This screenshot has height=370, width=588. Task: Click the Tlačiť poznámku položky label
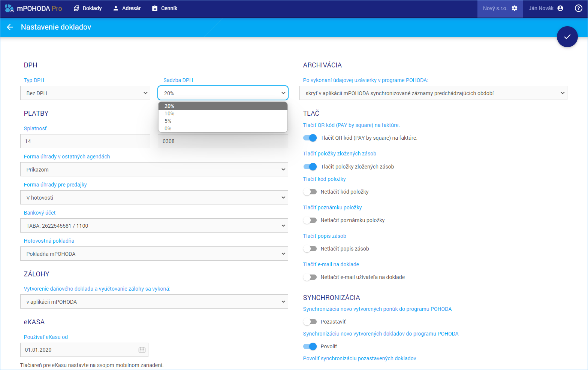332,207
